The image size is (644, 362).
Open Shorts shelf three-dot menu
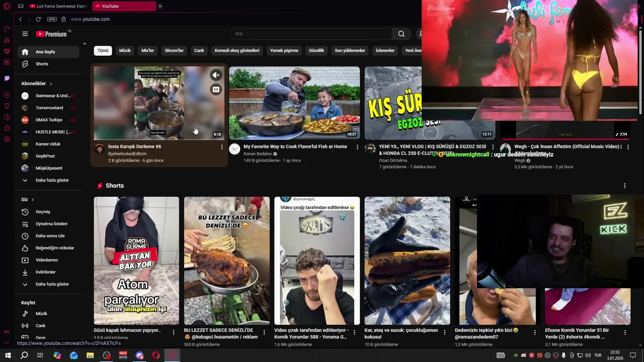(625, 186)
